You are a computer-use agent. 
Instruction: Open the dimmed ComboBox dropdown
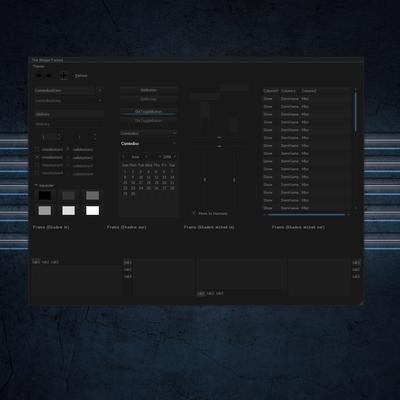coord(148,133)
